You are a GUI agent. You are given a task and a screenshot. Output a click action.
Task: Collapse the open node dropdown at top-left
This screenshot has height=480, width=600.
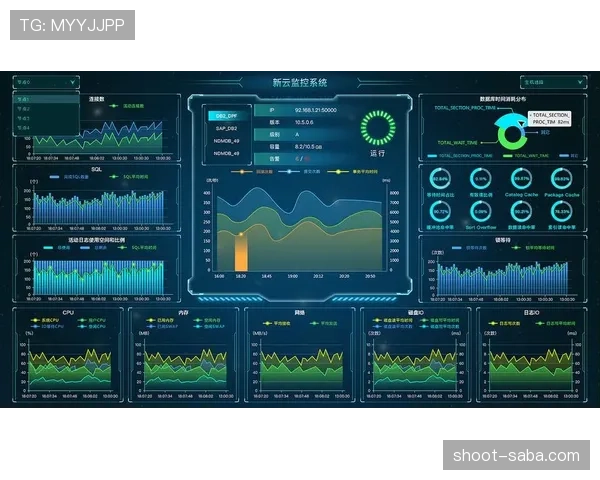tap(46, 82)
